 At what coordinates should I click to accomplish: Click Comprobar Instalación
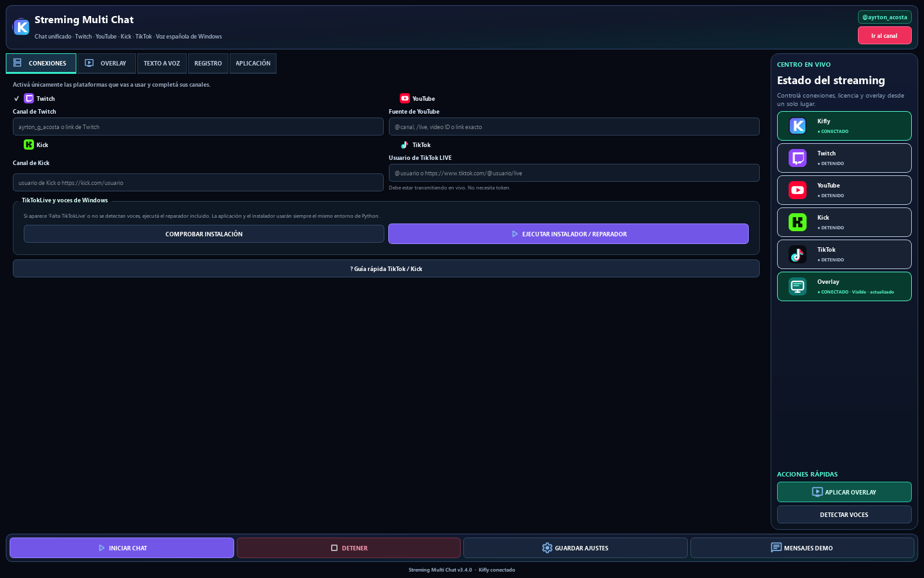204,234
